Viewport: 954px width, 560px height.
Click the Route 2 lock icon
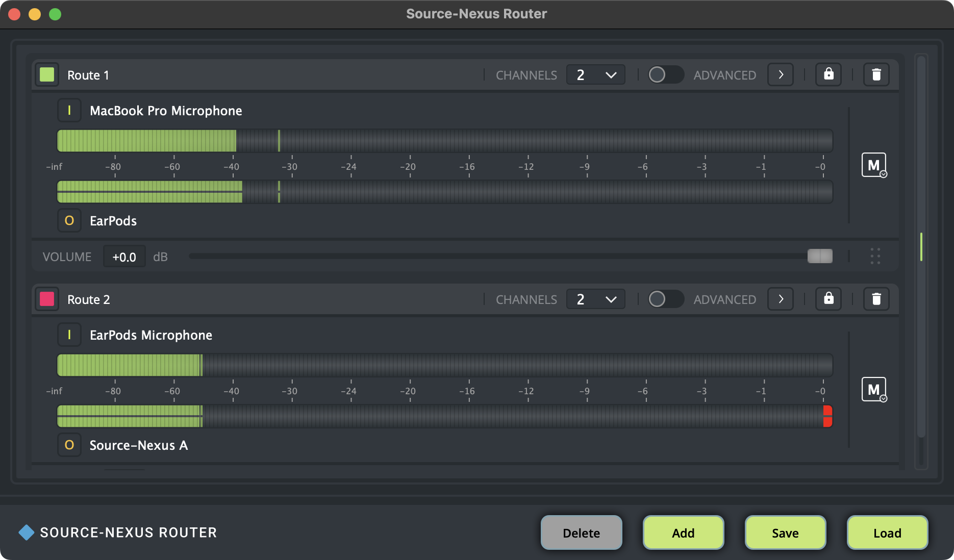click(x=829, y=299)
